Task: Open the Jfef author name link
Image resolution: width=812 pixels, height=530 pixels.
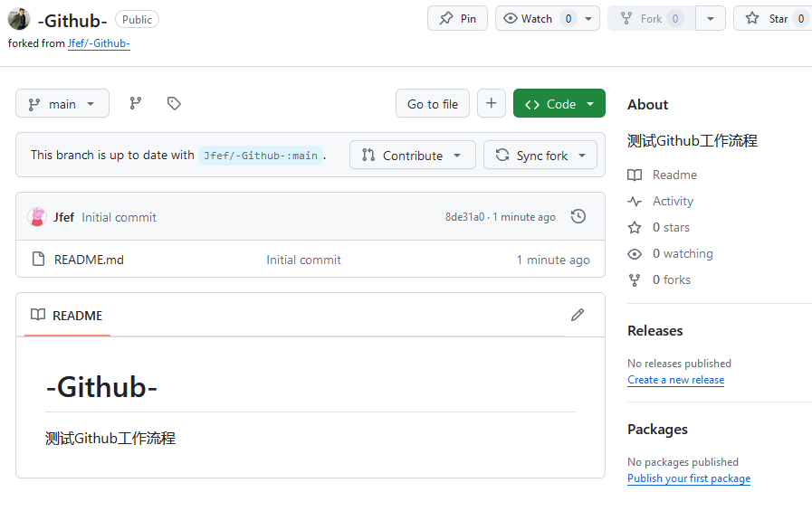Action: click(x=63, y=217)
